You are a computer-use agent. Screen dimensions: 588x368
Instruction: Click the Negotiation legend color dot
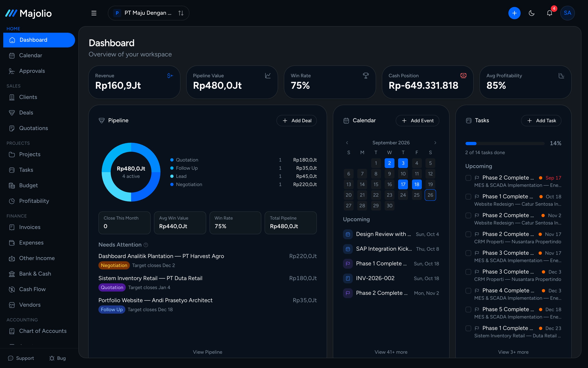172,184
